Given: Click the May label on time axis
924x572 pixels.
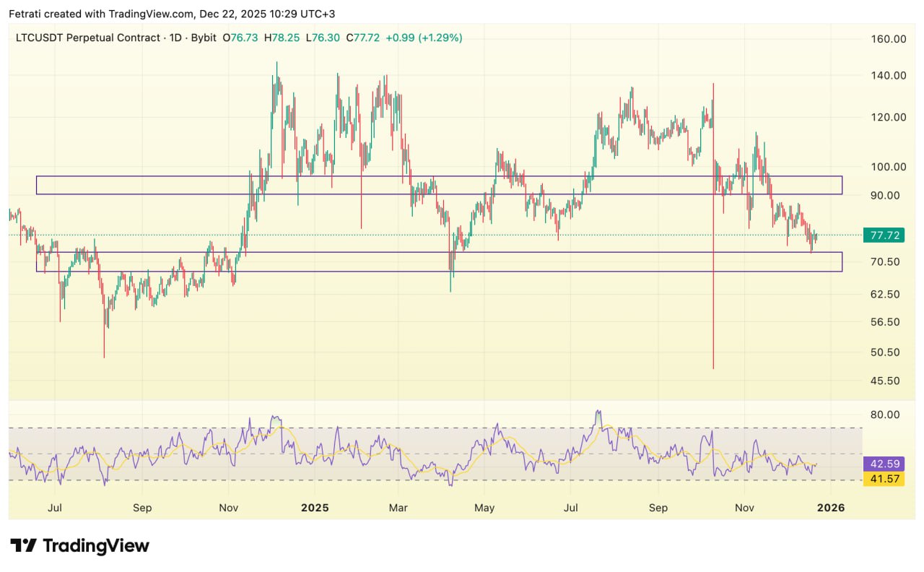Looking at the screenshot, I should pos(484,508).
